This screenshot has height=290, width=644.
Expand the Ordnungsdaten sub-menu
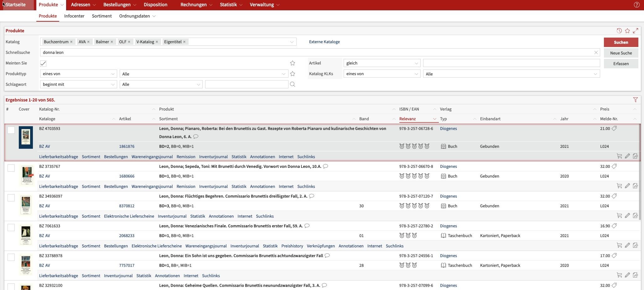(137, 16)
